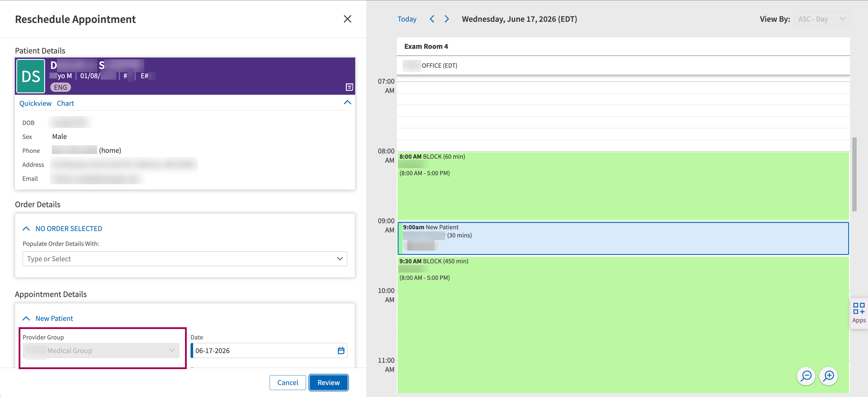Screen dimensions: 868x397
Task: Switch to the Quickview tab
Action: tap(35, 103)
